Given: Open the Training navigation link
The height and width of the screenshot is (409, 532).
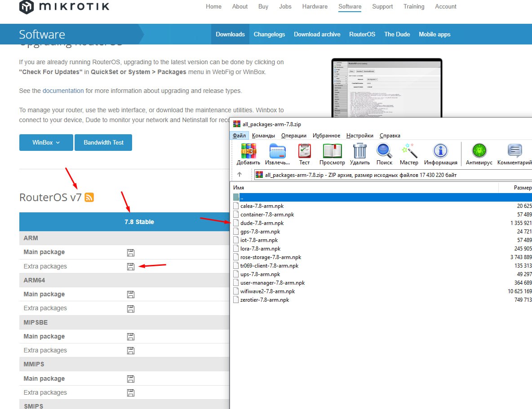Looking at the screenshot, I should pyautogui.click(x=413, y=6).
